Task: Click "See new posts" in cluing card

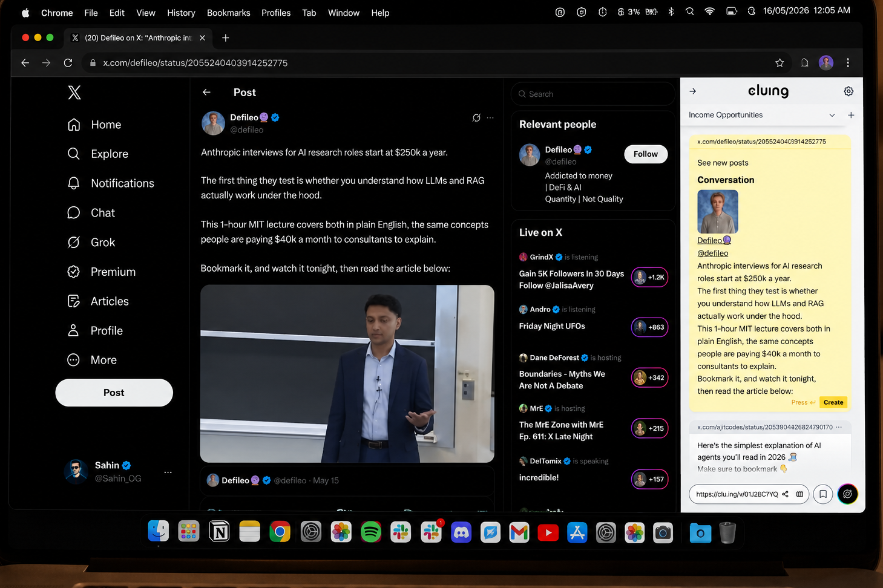Action: click(723, 163)
